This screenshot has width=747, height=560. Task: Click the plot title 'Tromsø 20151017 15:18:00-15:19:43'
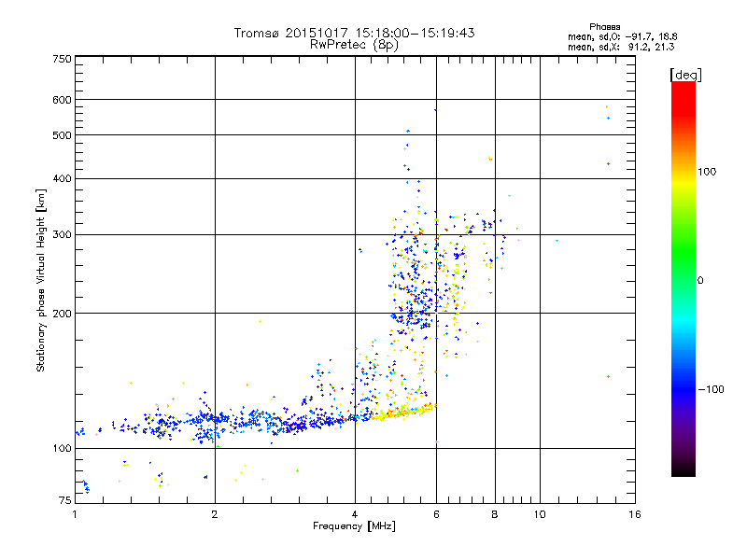pyautogui.click(x=354, y=33)
